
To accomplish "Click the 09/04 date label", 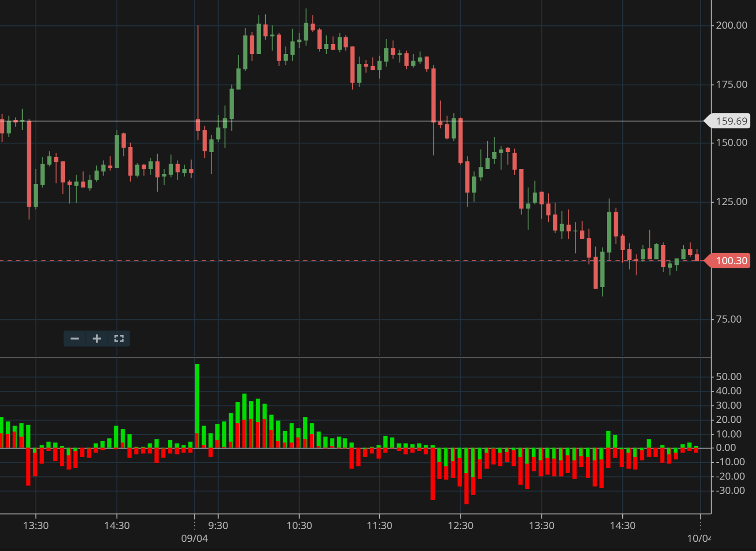I will (x=194, y=538).
